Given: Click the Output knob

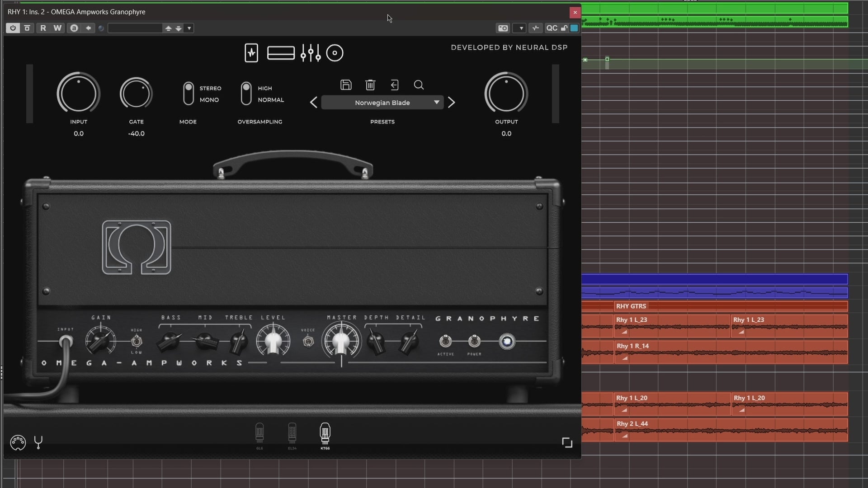Looking at the screenshot, I should tap(506, 94).
